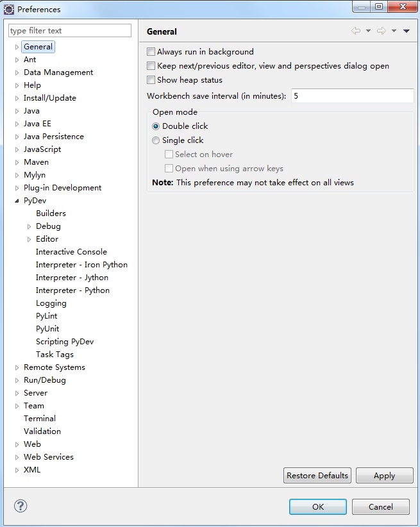The width and height of the screenshot is (420, 527).
Task: Click the Apply button
Action: (384, 476)
